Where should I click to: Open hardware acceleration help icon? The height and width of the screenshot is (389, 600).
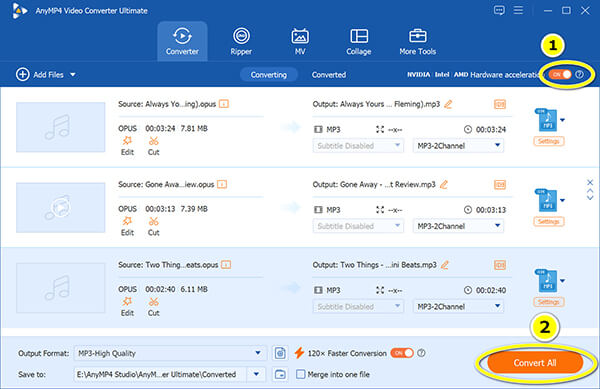tap(580, 74)
